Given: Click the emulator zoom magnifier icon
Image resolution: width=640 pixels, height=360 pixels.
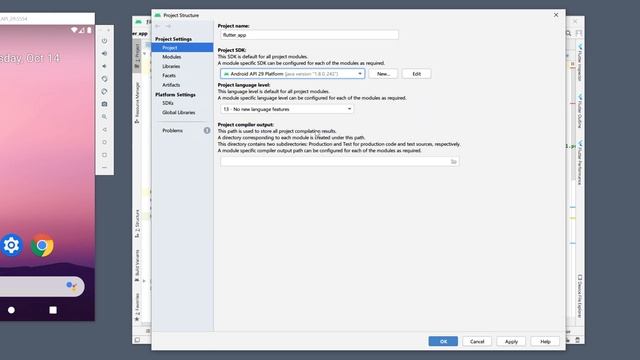Looking at the screenshot, I should click(x=104, y=117).
